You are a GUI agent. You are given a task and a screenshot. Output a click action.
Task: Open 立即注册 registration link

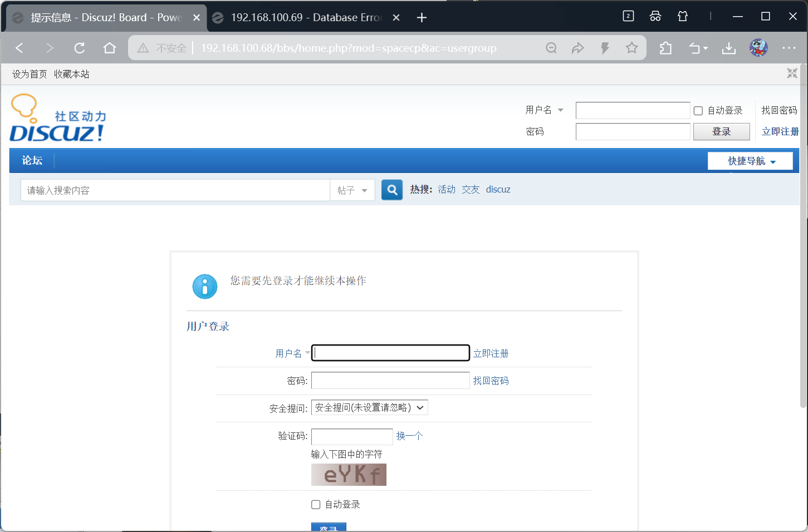[x=780, y=131]
